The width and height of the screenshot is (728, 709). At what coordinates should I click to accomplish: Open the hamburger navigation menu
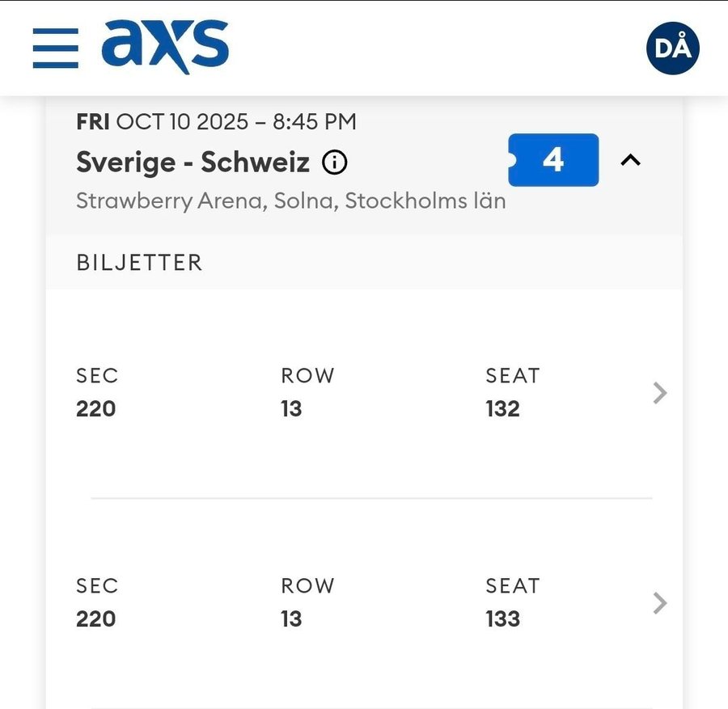(x=56, y=49)
